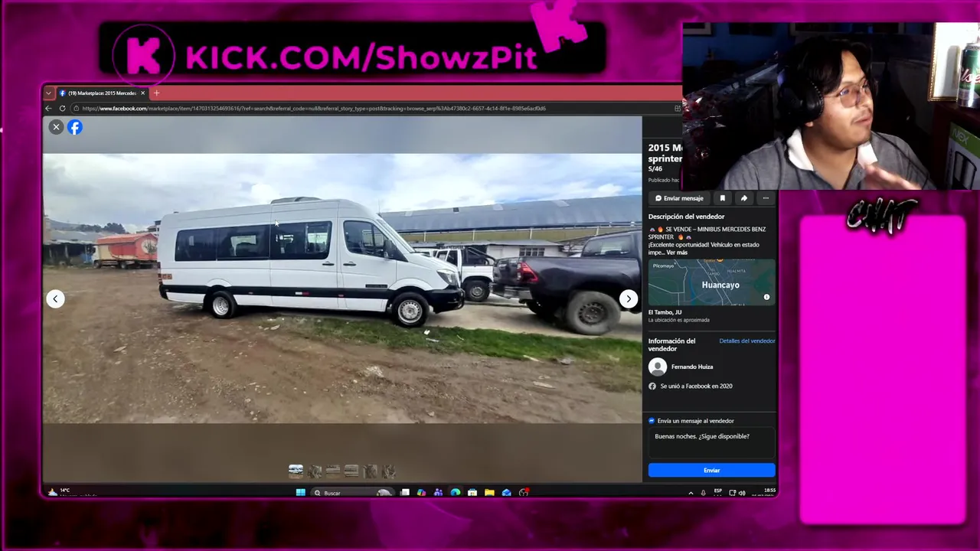
Task: Open Task View in the taskbar
Action: (404, 493)
